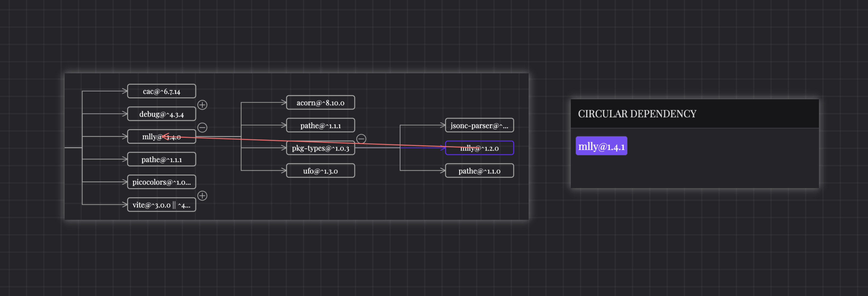The width and height of the screenshot is (868, 296).
Task: Click the highlighted mlly@^1.2.0 node
Action: (x=480, y=148)
